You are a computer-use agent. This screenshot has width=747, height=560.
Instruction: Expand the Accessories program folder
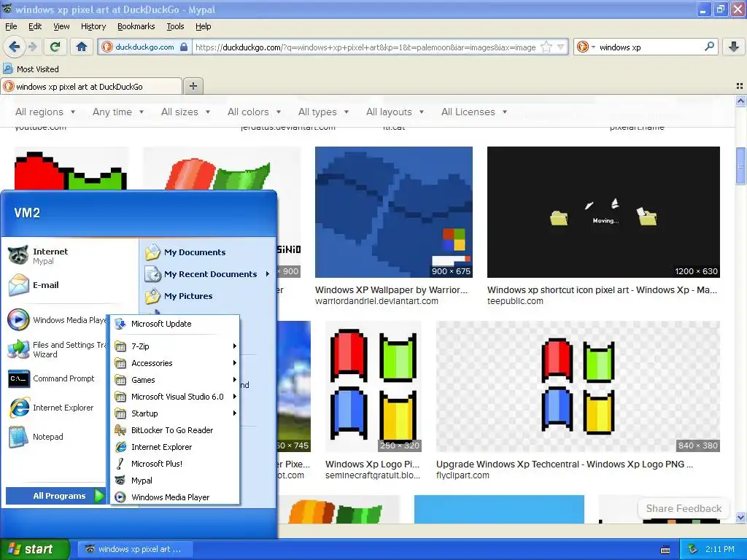[175, 363]
